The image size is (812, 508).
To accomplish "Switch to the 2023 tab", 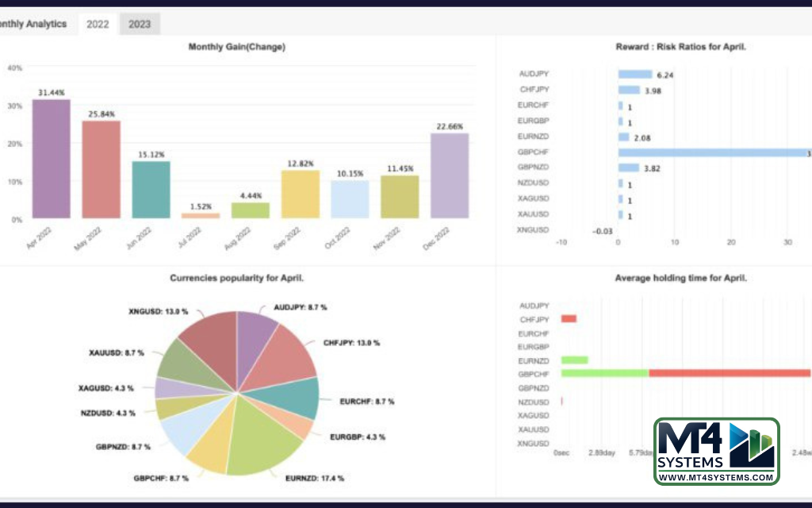I will (x=140, y=25).
